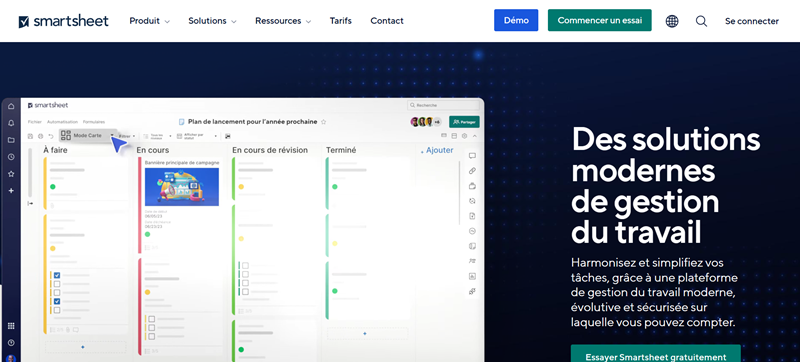Click Ajouter to add a new lane
Viewport: 800px width, 362px height.
(x=437, y=150)
